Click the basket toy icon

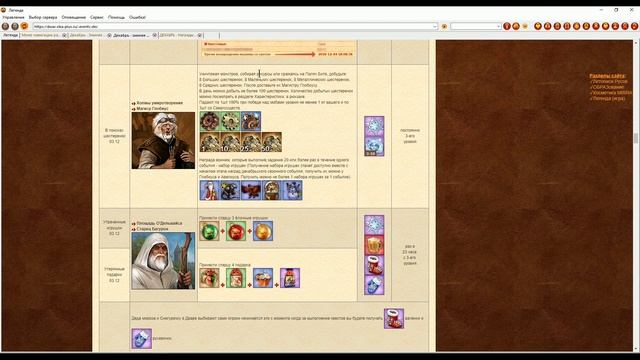[x=272, y=190]
